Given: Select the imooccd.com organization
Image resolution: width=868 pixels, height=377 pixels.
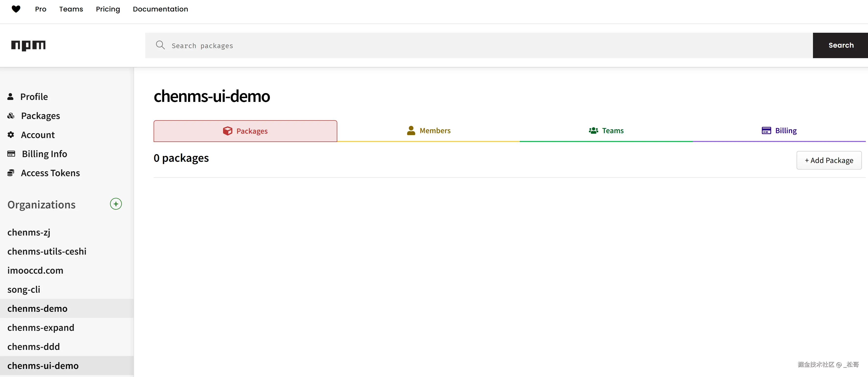Looking at the screenshot, I should [35, 270].
